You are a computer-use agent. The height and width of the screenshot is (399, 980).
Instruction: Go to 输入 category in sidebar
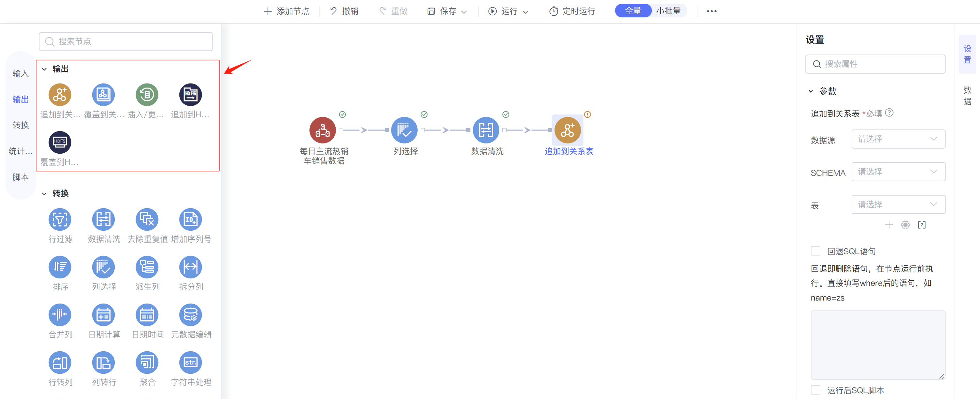coord(20,74)
